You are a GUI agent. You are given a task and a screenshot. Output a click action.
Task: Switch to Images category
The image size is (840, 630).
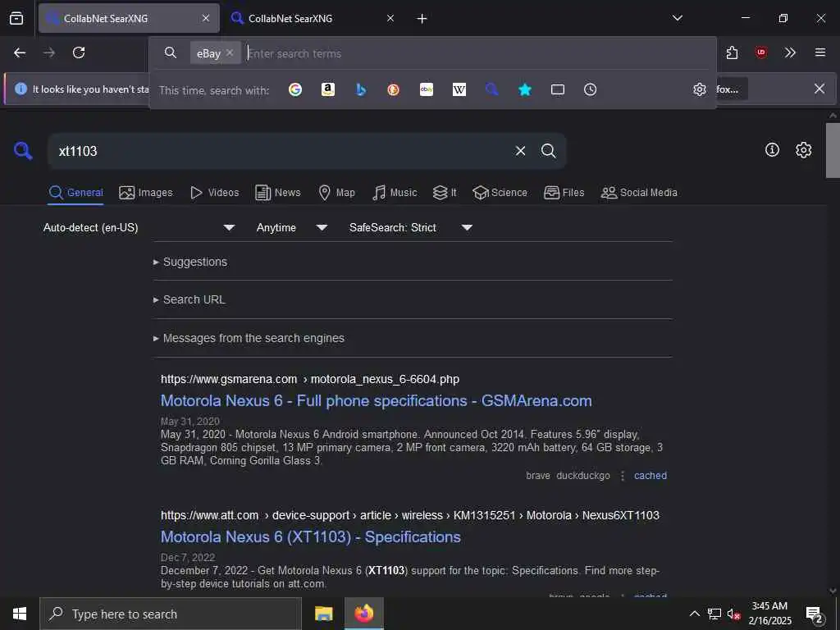pos(146,192)
